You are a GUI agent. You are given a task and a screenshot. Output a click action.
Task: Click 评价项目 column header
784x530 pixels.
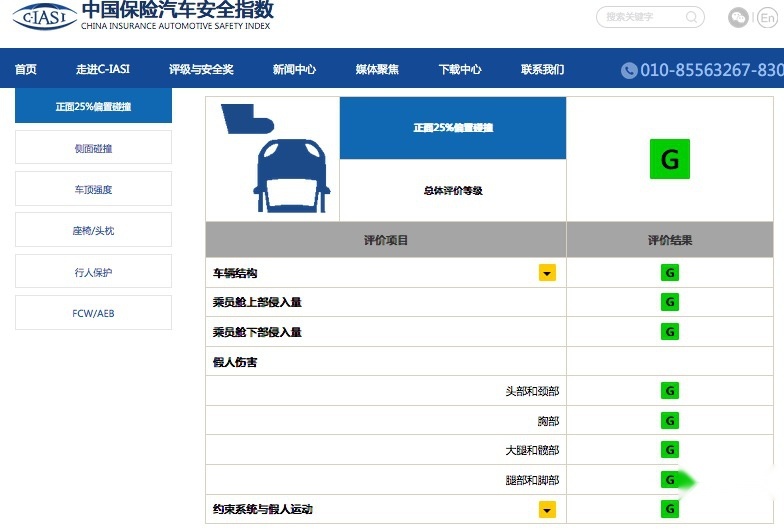[386, 240]
